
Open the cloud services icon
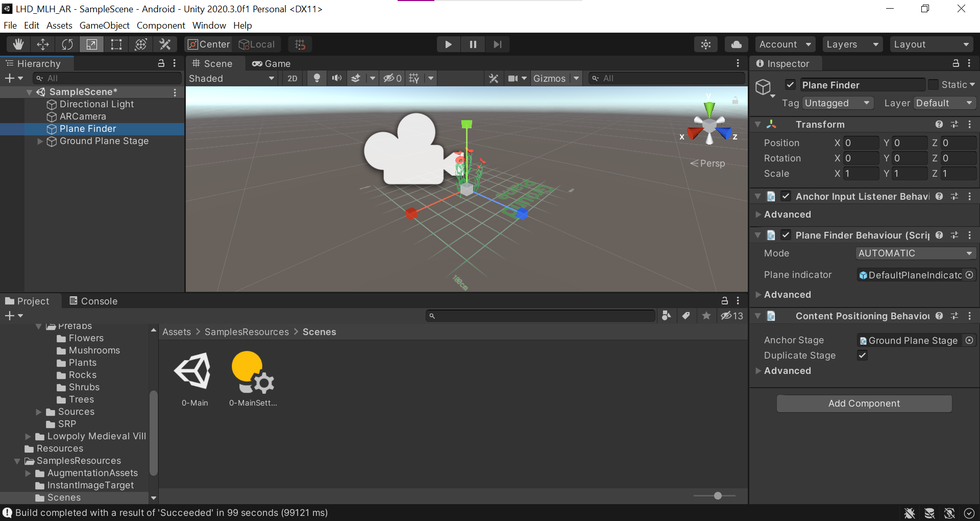coord(736,44)
